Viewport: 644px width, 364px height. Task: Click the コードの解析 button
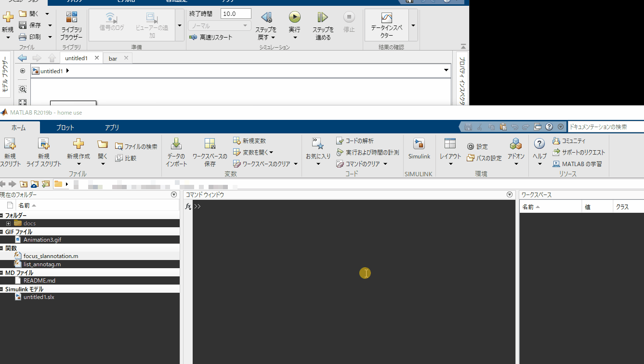[x=355, y=141]
